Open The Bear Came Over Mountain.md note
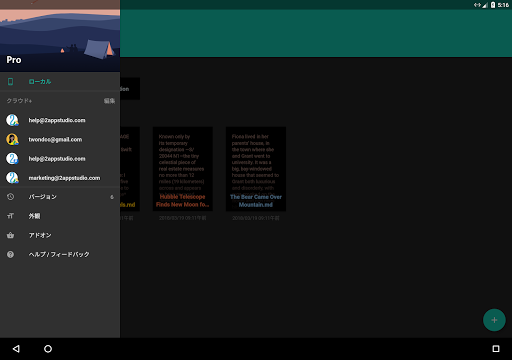Screen dimensions: 512x360 click(x=256, y=169)
